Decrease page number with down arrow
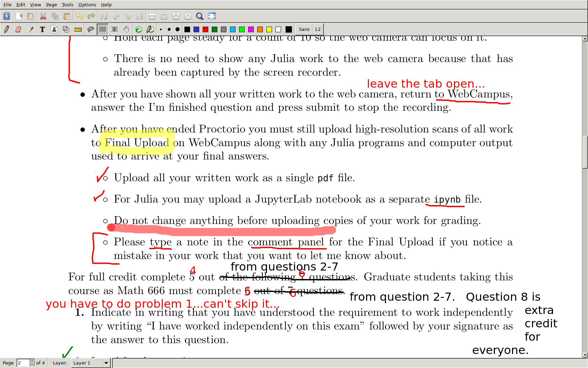This screenshot has width=588, height=368. pyautogui.click(x=32, y=365)
